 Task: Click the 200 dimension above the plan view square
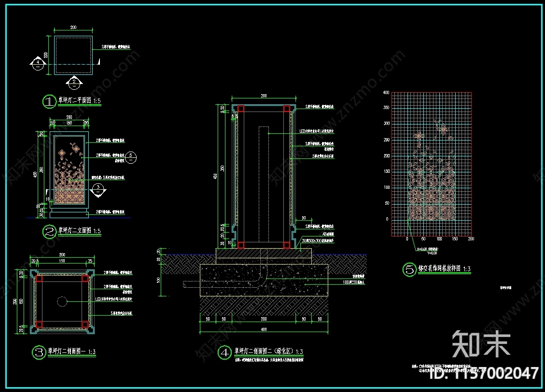[73, 28]
